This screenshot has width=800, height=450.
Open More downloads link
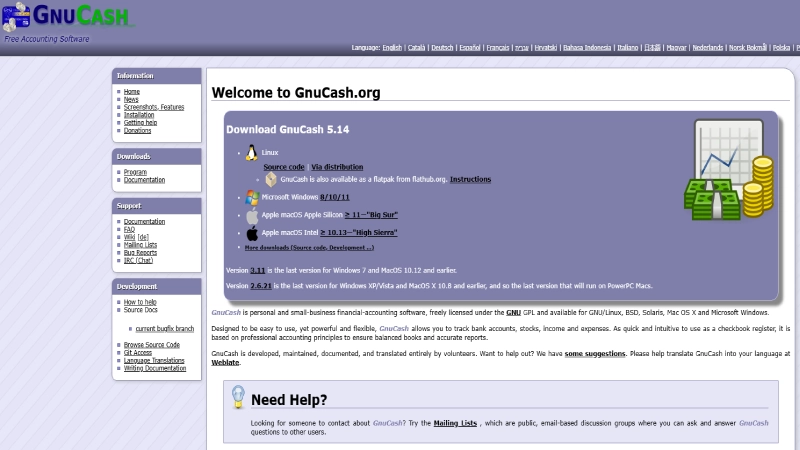(309, 247)
